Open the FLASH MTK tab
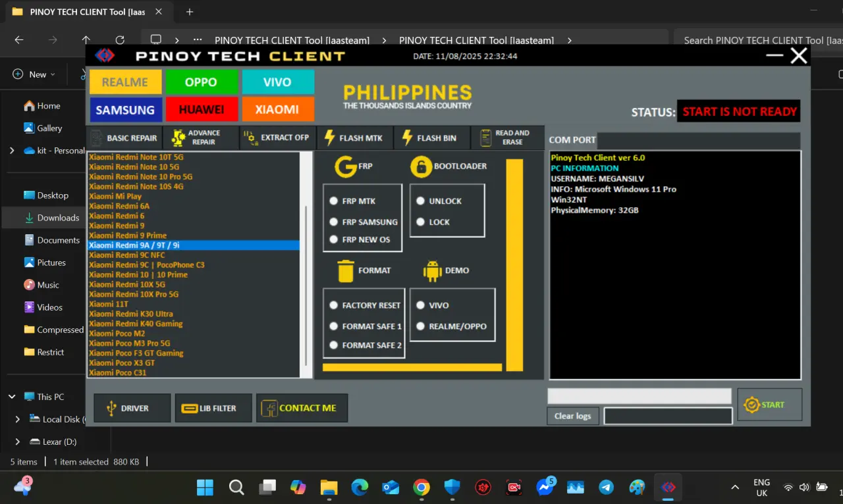 pos(355,138)
